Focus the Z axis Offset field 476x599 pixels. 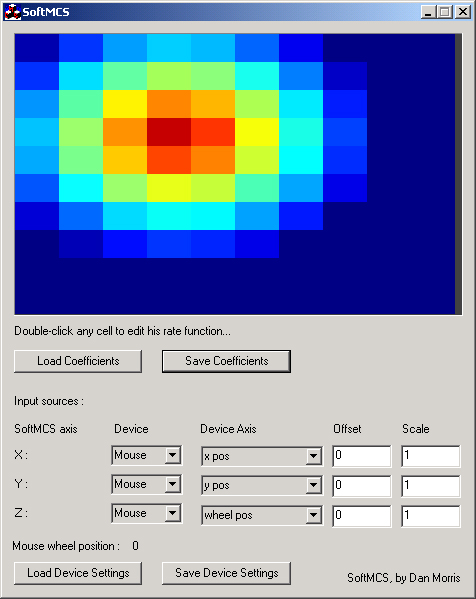[362, 516]
